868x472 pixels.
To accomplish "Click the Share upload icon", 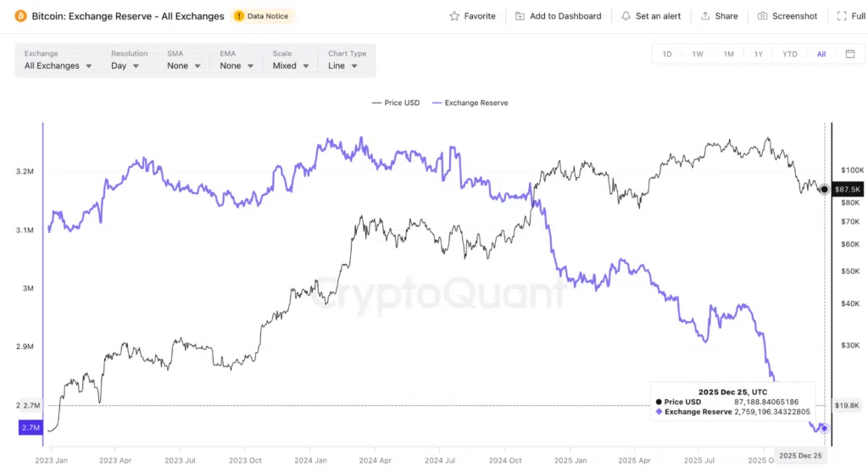I will coord(705,16).
